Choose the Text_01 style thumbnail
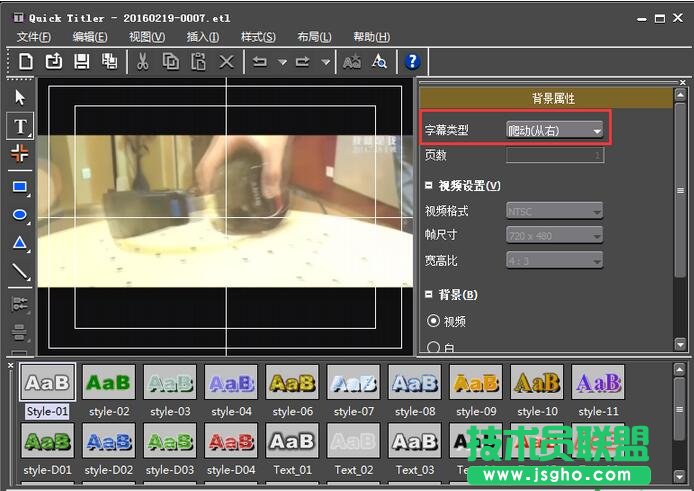The height and width of the screenshot is (491, 694). (293, 441)
